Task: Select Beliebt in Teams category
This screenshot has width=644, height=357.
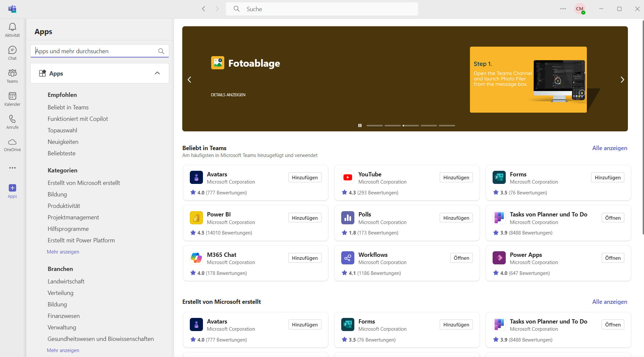Action: click(68, 107)
